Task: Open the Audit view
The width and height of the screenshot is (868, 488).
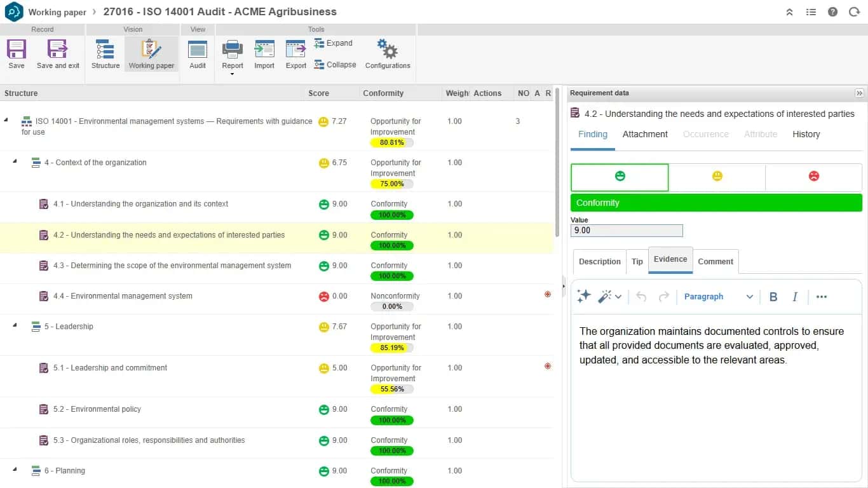Action: coord(198,54)
